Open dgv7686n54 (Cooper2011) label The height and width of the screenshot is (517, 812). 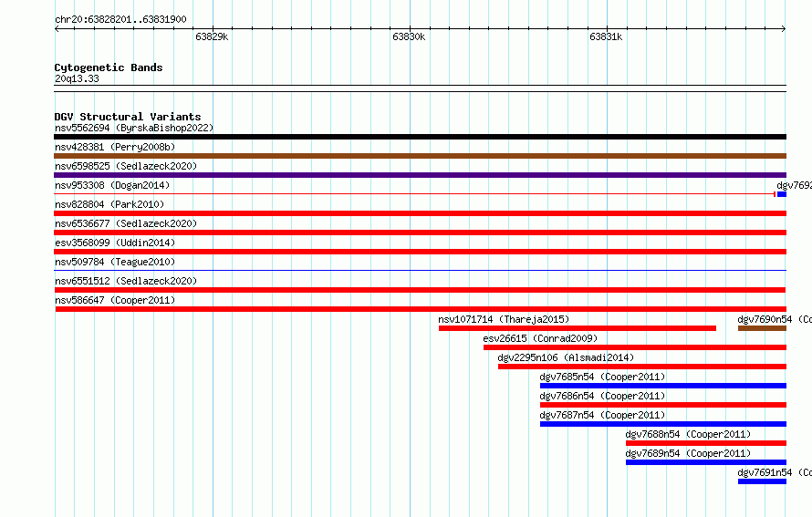click(602, 396)
